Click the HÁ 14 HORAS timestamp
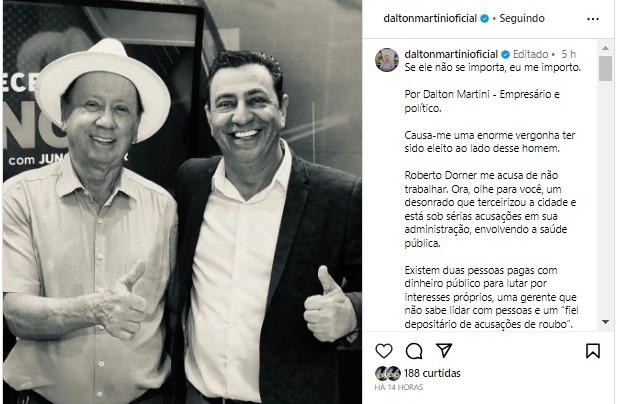The height and width of the screenshot is (404, 628). click(399, 387)
